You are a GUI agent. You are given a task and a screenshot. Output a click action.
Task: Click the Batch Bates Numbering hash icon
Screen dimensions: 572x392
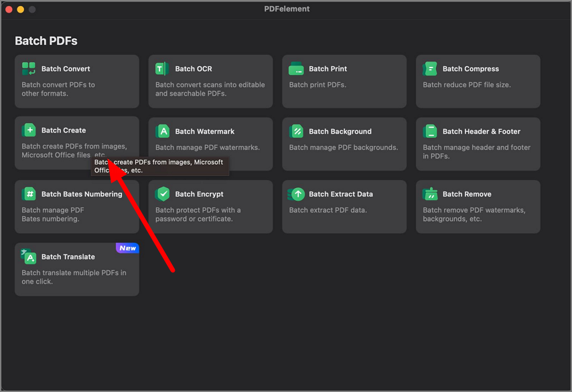pyautogui.click(x=29, y=194)
